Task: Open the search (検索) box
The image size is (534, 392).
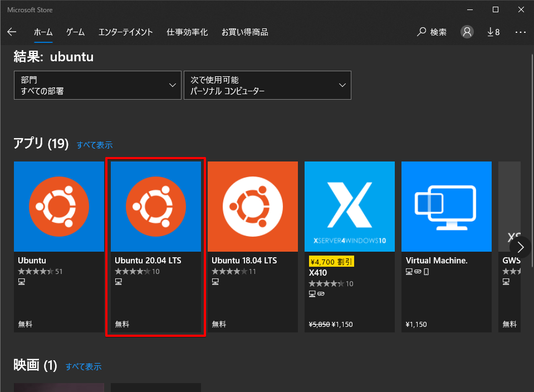Action: tap(432, 32)
